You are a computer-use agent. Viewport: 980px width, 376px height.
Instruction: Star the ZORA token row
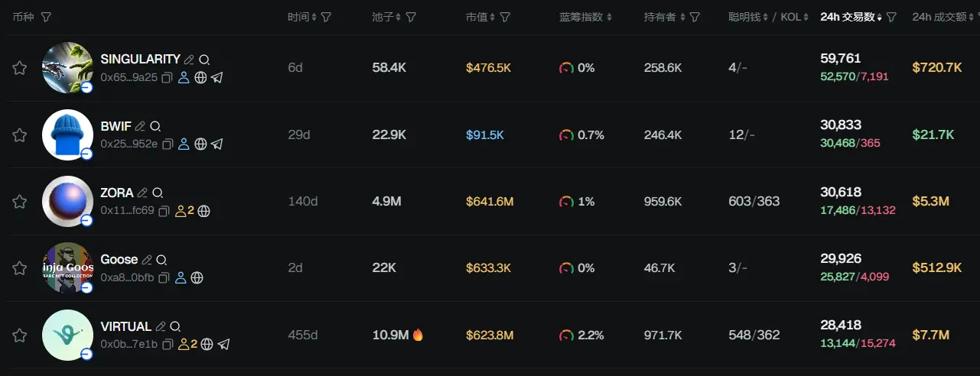pyautogui.click(x=20, y=202)
